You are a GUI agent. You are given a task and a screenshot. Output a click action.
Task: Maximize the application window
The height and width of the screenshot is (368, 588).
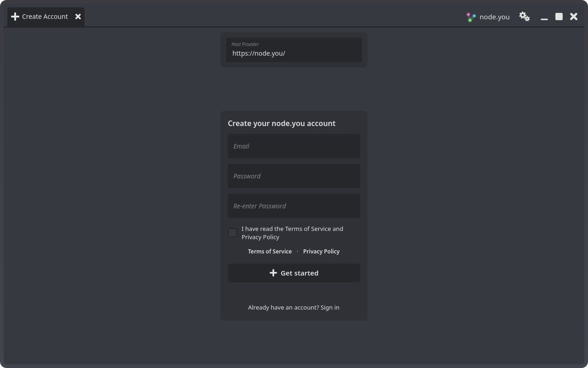click(559, 17)
